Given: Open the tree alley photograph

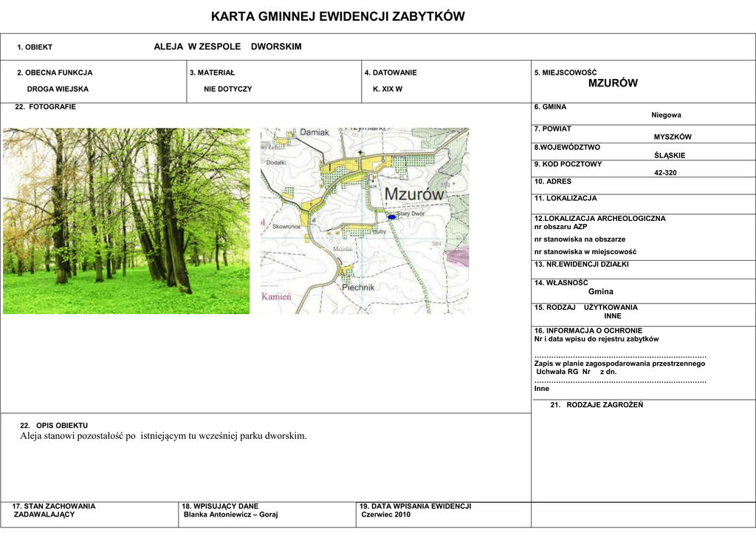Looking at the screenshot, I should click(x=126, y=221).
